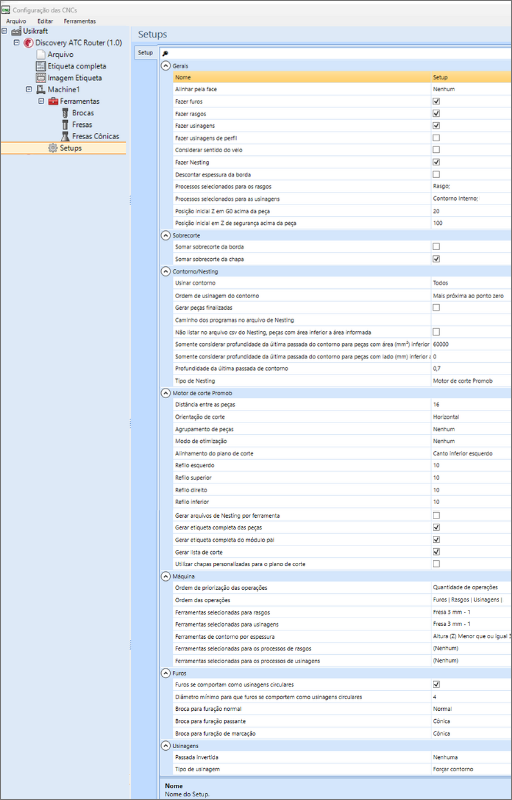Image resolution: width=512 pixels, height=800 pixels.
Task: Click Ordem das operações value Furos | Rasgos | Usinagens
Action: [467, 600]
